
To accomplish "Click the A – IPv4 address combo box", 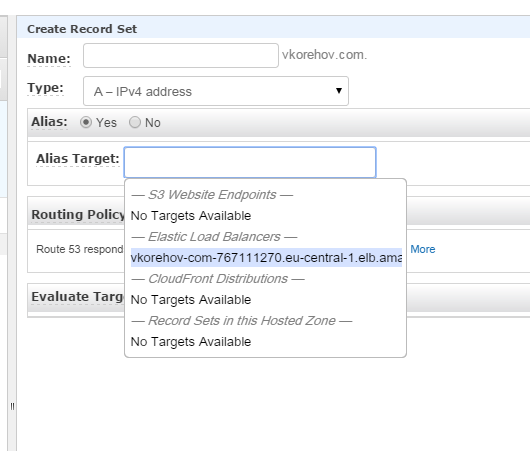I will pyautogui.click(x=216, y=91).
